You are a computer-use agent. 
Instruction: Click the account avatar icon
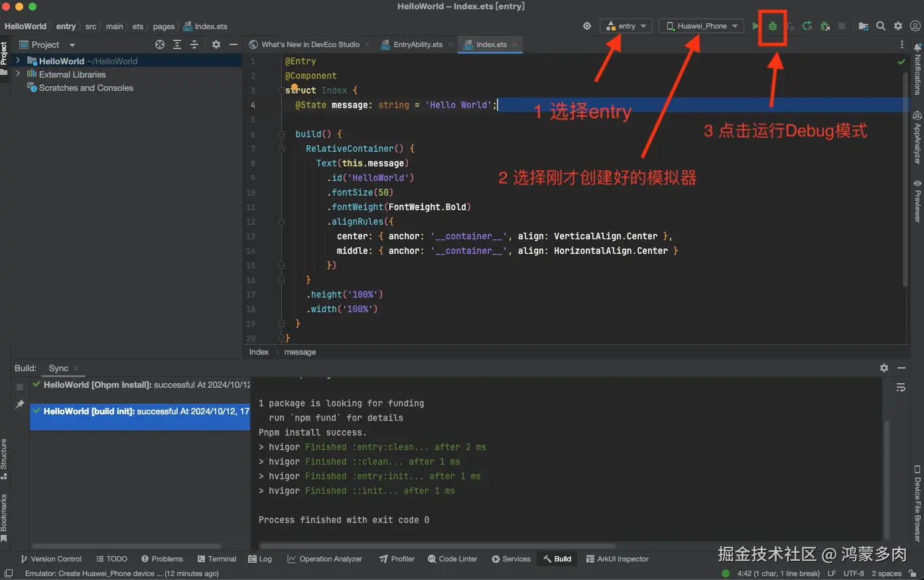click(x=915, y=26)
